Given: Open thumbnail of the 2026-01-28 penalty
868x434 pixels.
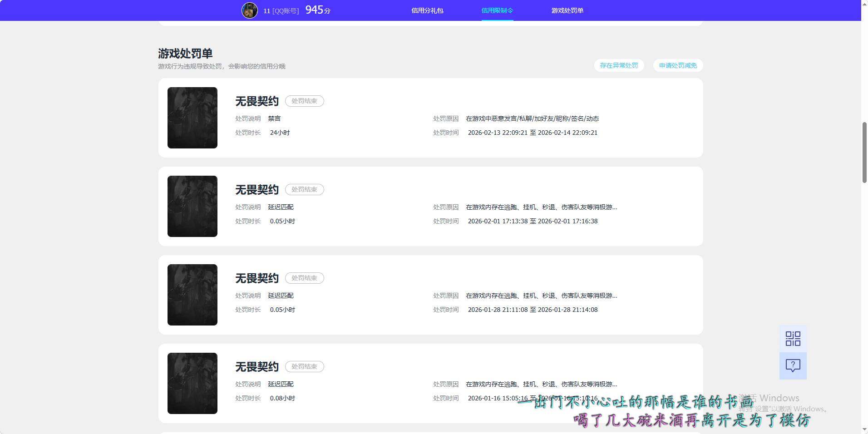Looking at the screenshot, I should tap(192, 295).
